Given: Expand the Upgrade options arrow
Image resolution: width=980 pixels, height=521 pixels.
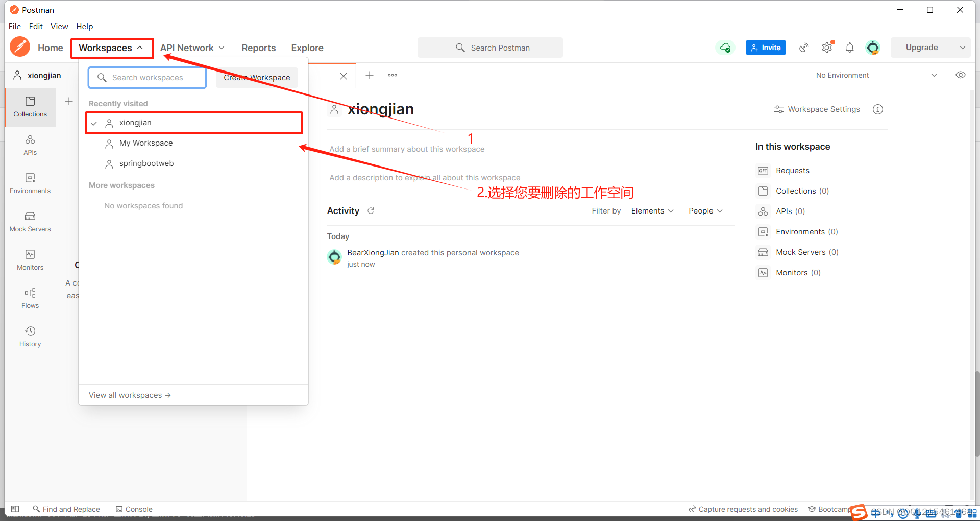Looking at the screenshot, I should [962, 48].
